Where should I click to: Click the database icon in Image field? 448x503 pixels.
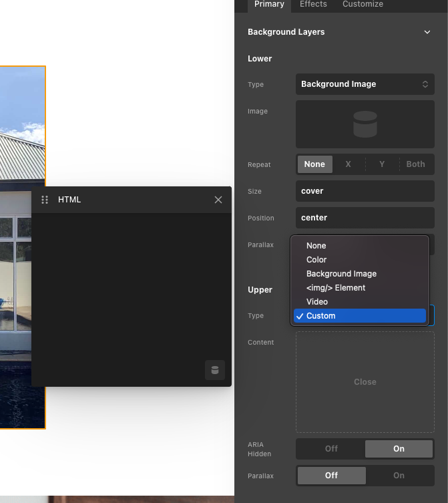click(365, 124)
